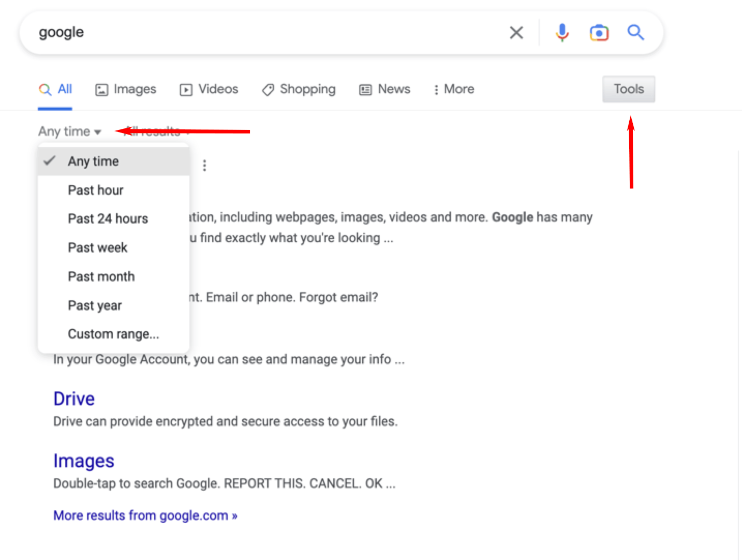Choose Past 24 hours filter option
This screenshot has height=560, width=742.
[108, 218]
